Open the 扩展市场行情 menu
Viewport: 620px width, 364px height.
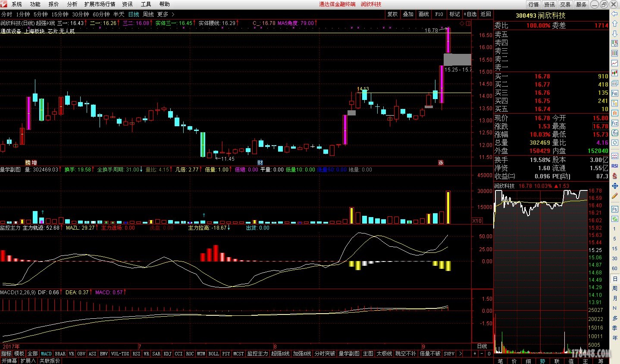tap(100, 4)
